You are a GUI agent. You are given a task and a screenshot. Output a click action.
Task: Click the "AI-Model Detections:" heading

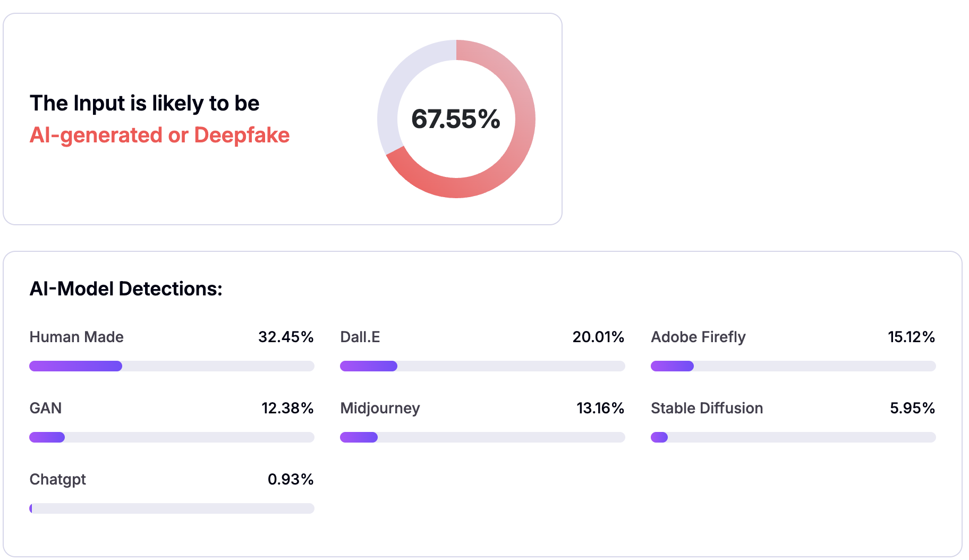tap(126, 289)
